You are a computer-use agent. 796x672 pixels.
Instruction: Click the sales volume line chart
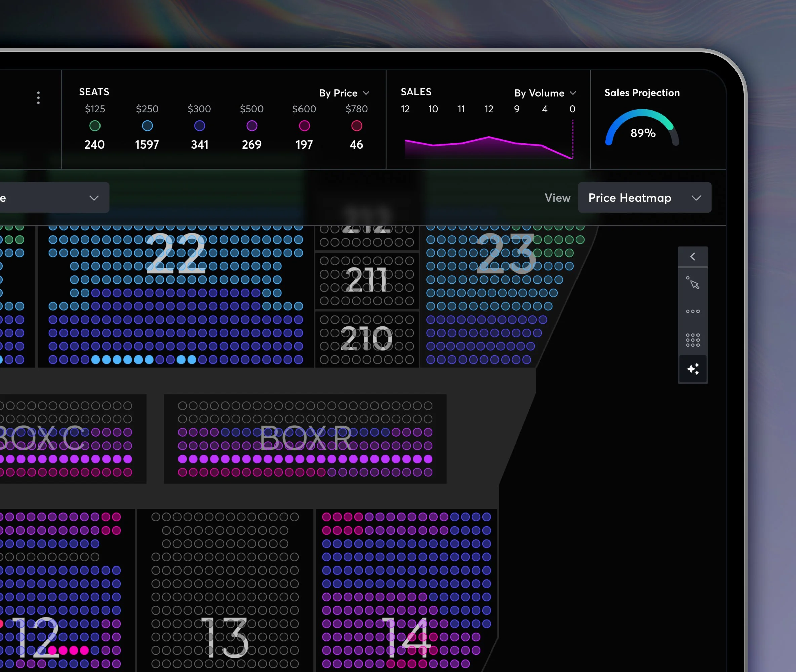(488, 147)
